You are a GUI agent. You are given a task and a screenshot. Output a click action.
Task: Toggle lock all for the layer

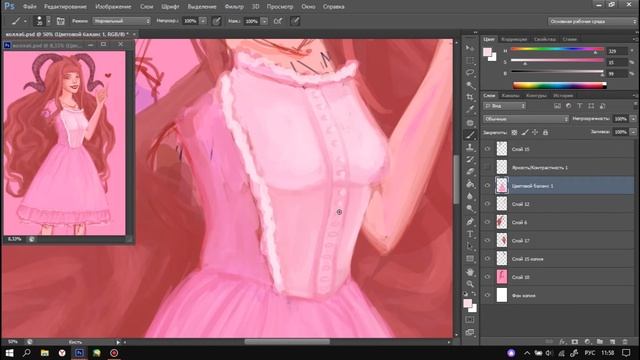pyautogui.click(x=545, y=132)
